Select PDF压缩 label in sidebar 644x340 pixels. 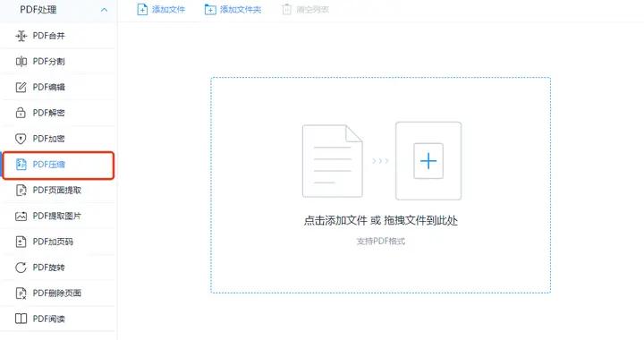tap(49, 165)
